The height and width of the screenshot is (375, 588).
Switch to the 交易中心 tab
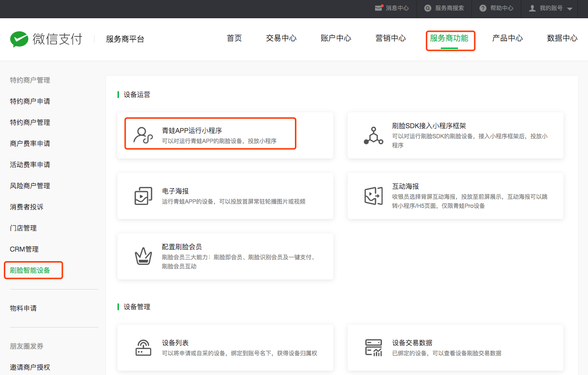point(281,38)
